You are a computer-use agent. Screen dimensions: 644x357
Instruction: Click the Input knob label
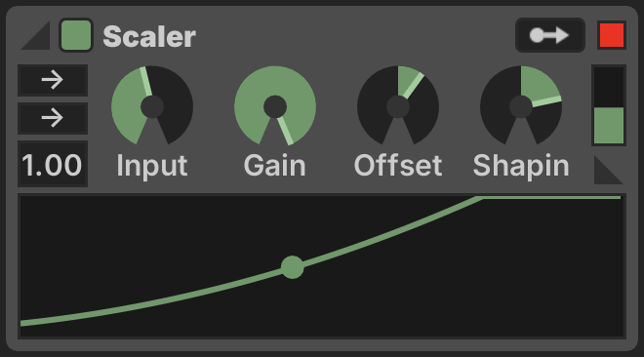click(x=152, y=166)
